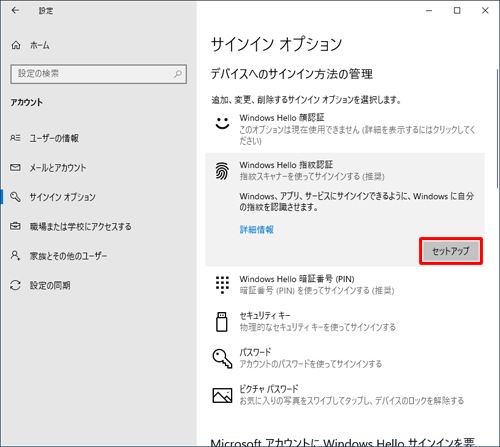Image resolution: width=500 pixels, height=447 pixels.
Task: Click the briefcase icon for 職場または学校
Action: point(15,226)
